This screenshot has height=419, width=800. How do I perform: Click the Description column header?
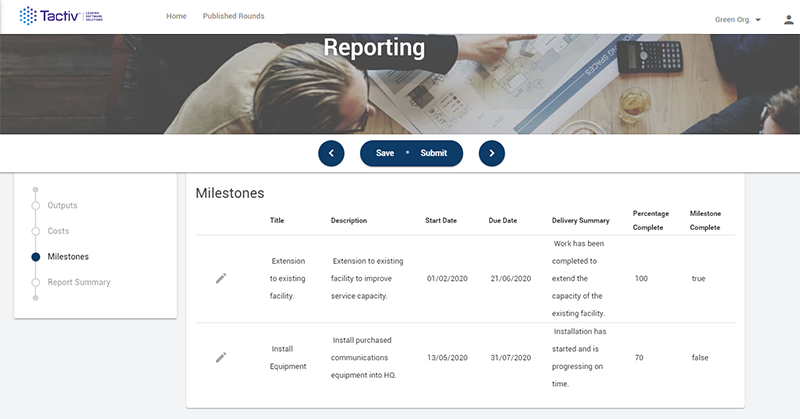click(x=349, y=220)
